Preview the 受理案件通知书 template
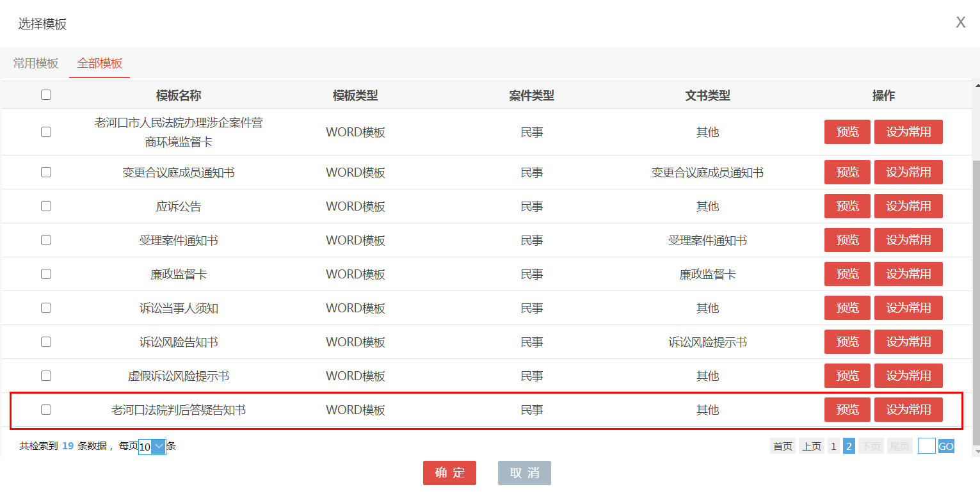Viewport: 980px width, 496px height. 847,240
